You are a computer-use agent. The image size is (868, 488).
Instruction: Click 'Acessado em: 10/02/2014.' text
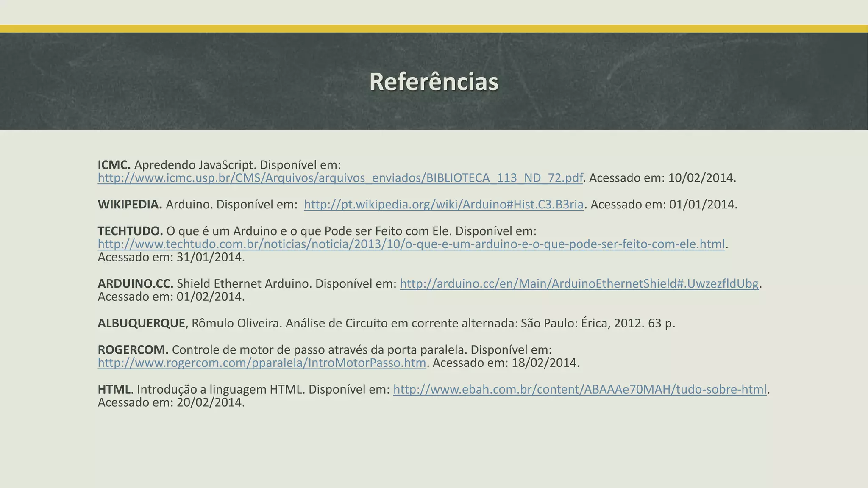[663, 178]
